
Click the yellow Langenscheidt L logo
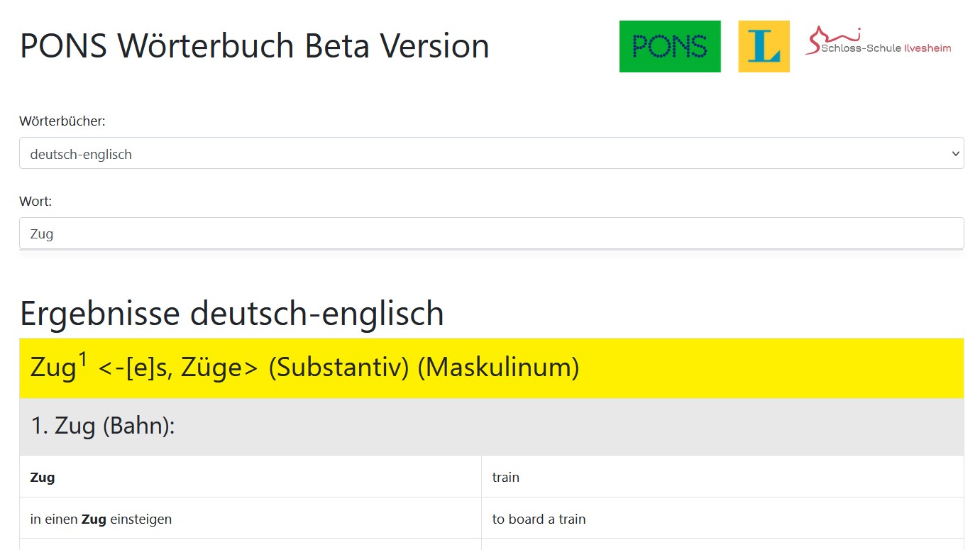tap(764, 47)
